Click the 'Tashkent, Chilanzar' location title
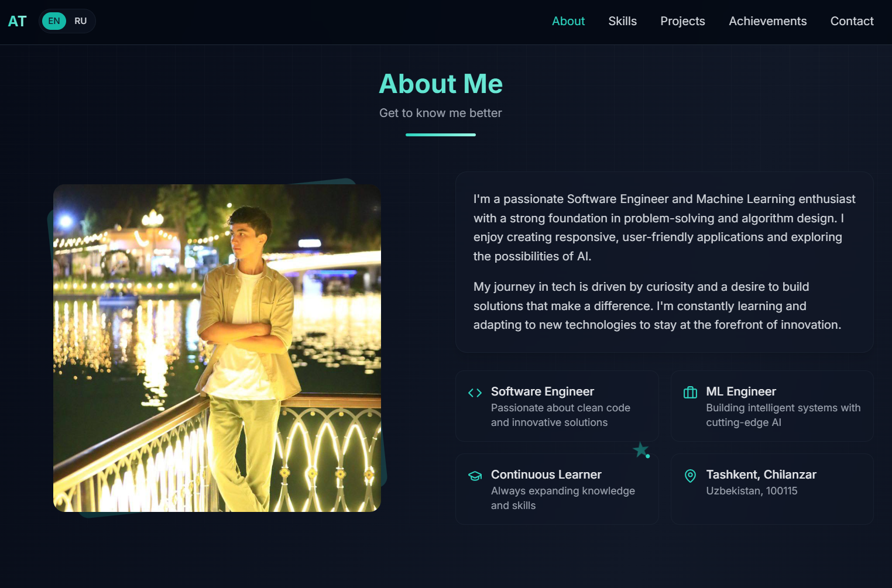 (761, 474)
